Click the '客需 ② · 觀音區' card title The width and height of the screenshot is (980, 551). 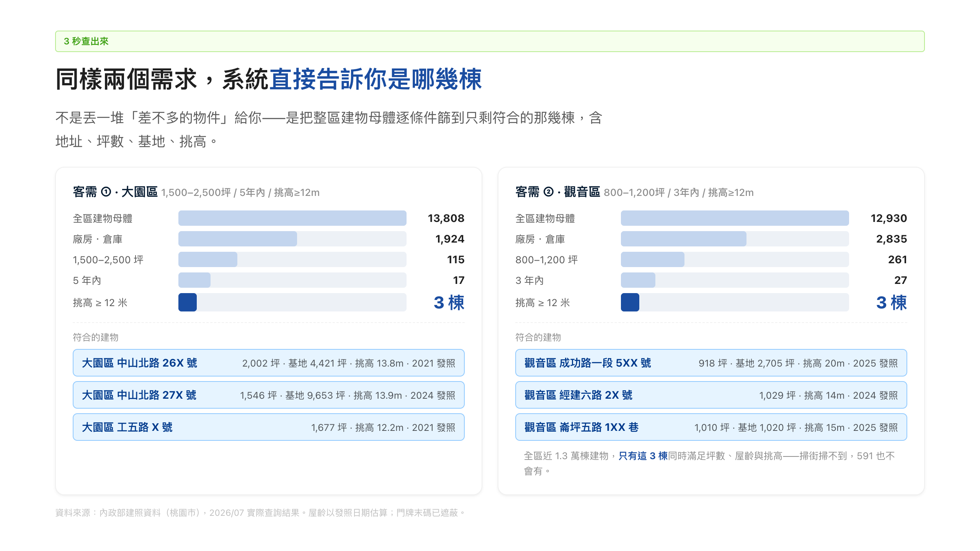click(558, 192)
